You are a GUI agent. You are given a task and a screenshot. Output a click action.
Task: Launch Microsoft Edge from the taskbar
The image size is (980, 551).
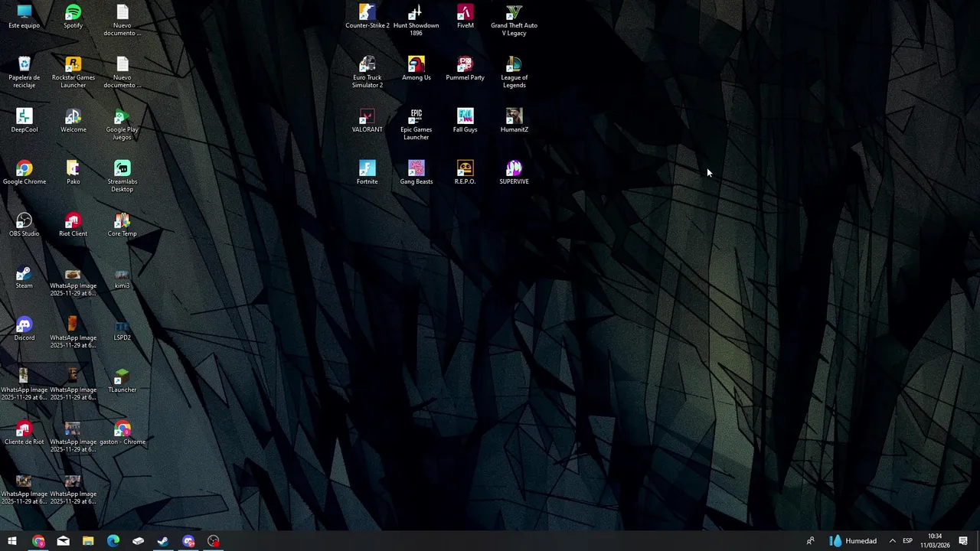click(113, 541)
